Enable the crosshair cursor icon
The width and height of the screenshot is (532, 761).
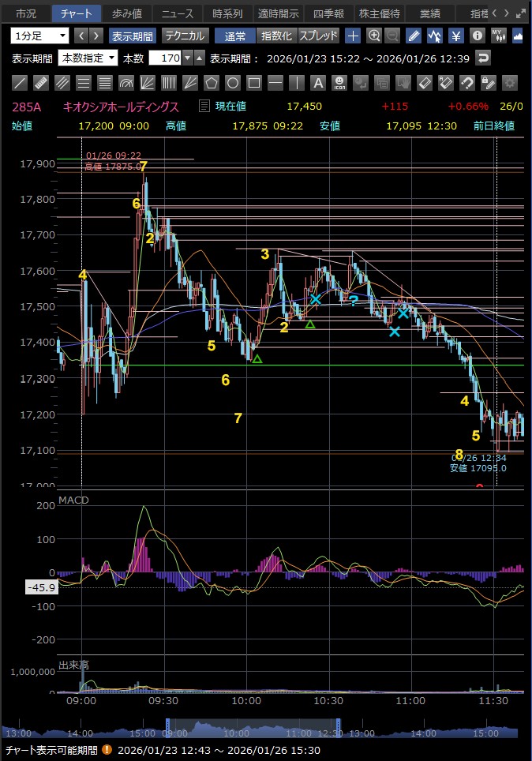(354, 36)
